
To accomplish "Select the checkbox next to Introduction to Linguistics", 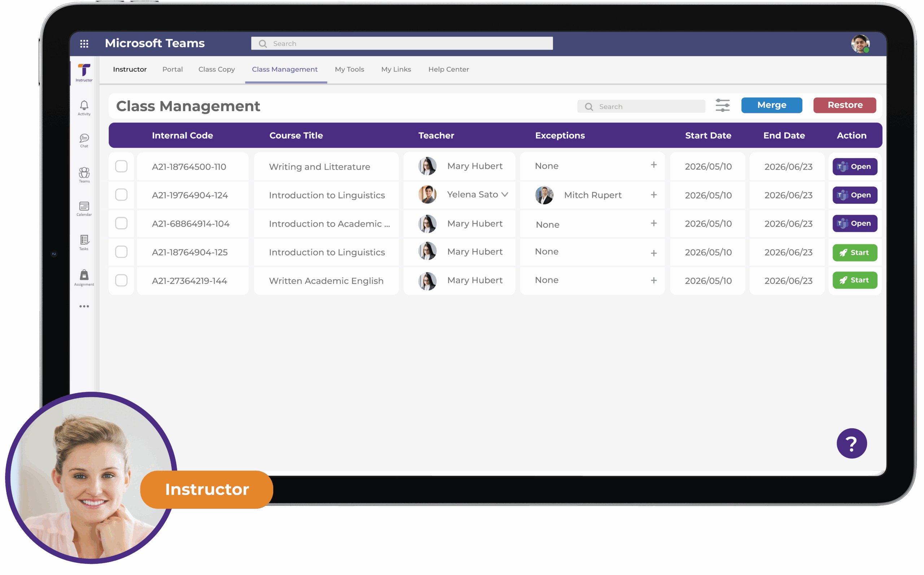I will coord(121,195).
